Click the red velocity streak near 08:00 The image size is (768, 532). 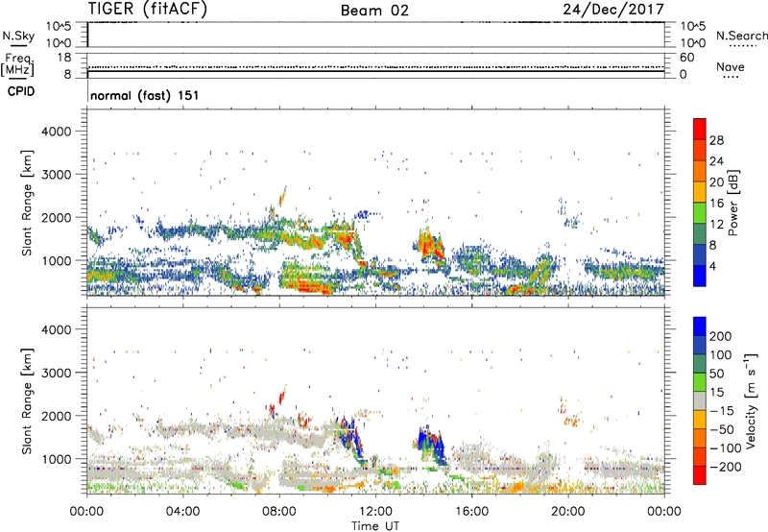(x=281, y=396)
